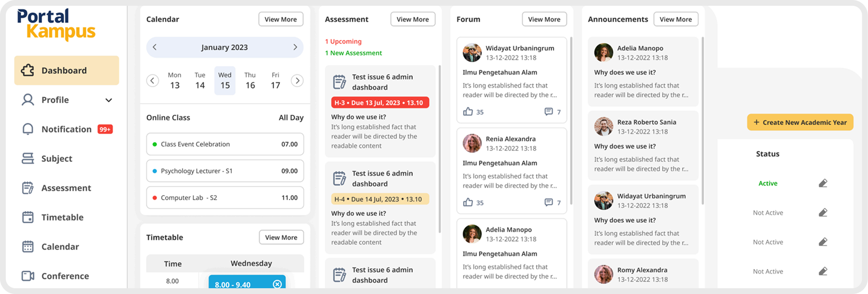This screenshot has width=868, height=294.
Task: Click the bell icon next to Notification
Action: pyautogui.click(x=28, y=129)
